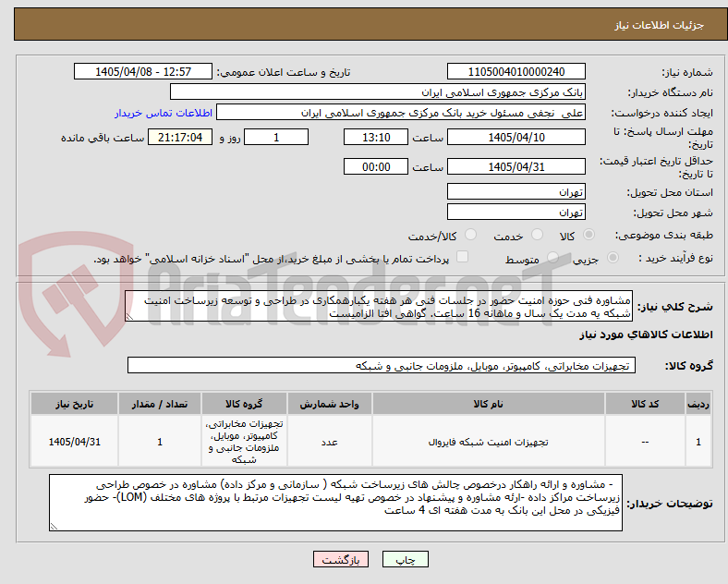Click the تعداد / مقدار column header
Image resolution: width=728 pixels, height=584 pixels.
160,404
